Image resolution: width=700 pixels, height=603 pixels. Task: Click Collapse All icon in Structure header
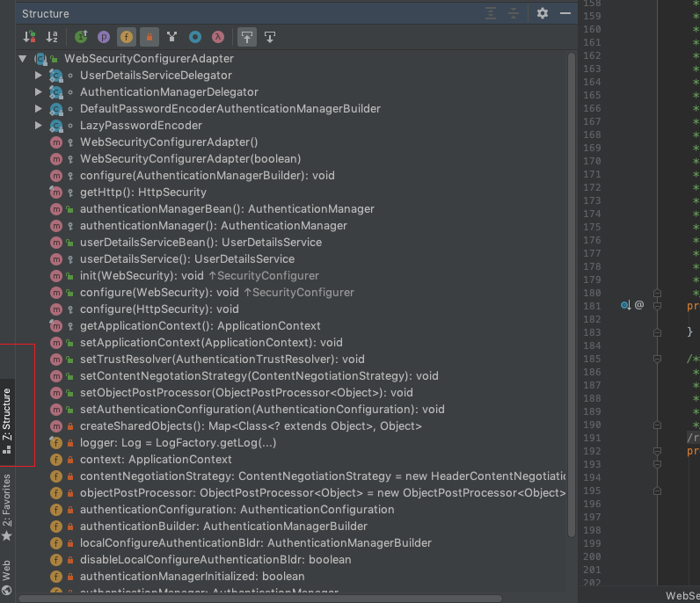(x=514, y=13)
